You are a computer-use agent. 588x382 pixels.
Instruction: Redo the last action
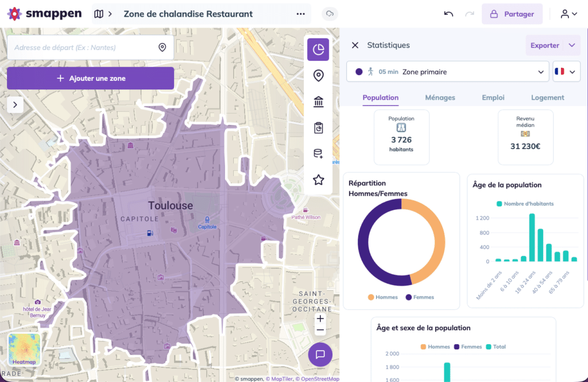coord(469,14)
